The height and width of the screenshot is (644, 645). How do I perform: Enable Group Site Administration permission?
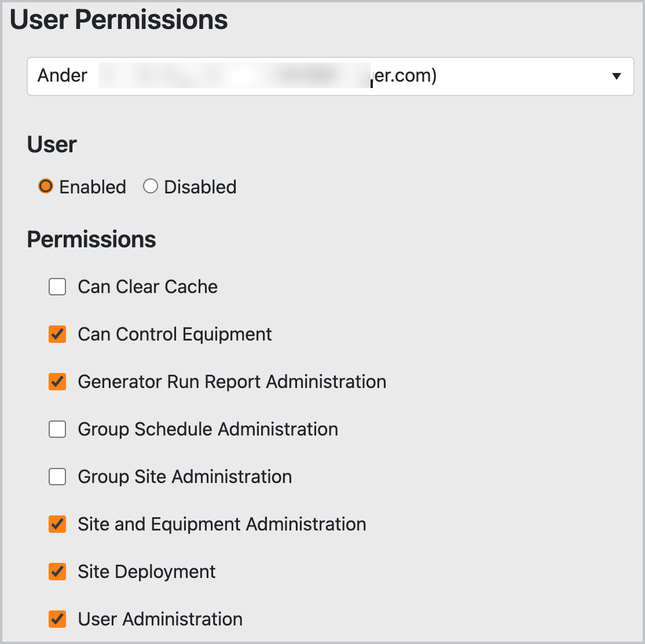coord(57,477)
